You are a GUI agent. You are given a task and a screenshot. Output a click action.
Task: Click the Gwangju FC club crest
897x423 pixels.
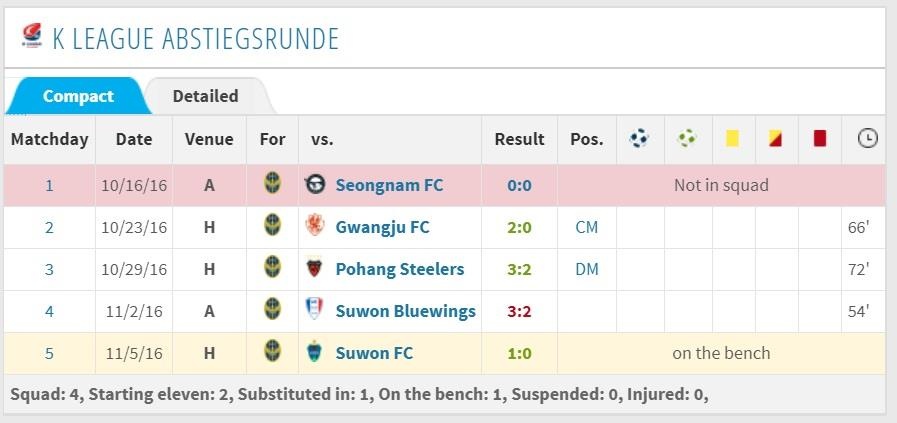coord(315,227)
